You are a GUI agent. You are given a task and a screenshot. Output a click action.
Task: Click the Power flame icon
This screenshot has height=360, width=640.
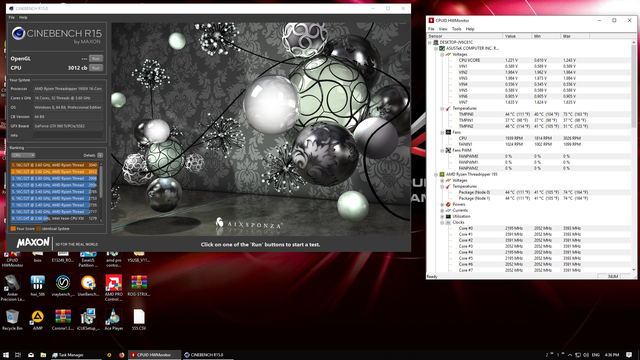click(x=448, y=204)
